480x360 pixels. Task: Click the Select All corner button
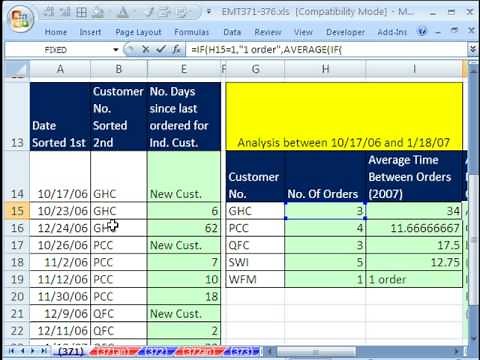pos(17,69)
